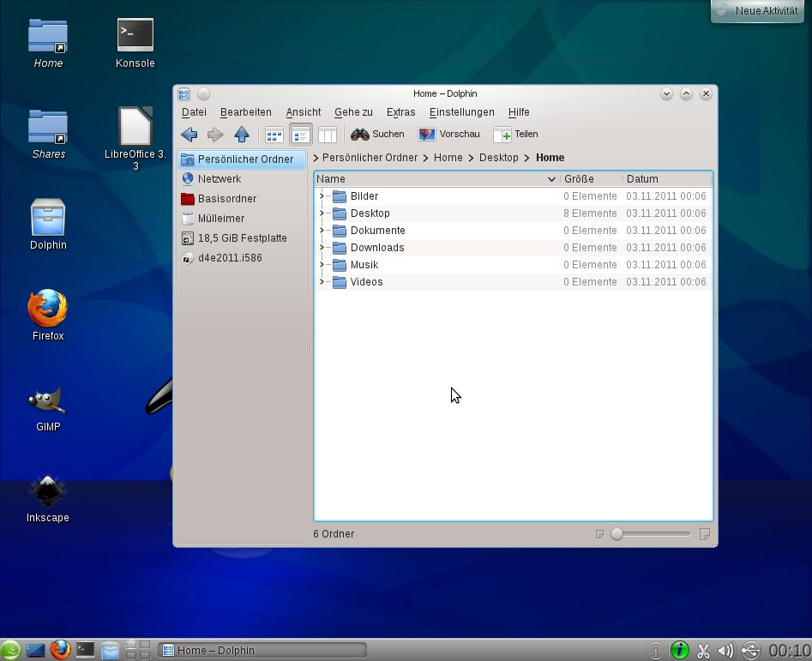Image resolution: width=812 pixels, height=661 pixels.
Task: Switch to icons view mode
Action: (x=274, y=135)
